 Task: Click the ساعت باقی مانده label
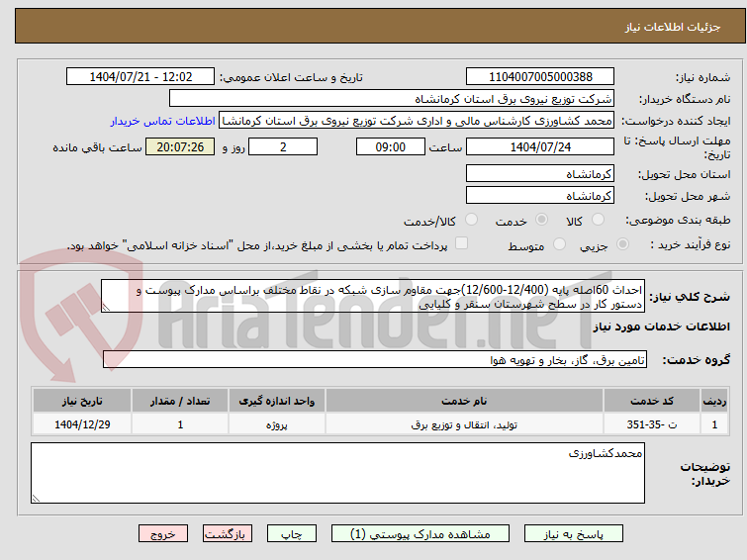click(97, 147)
